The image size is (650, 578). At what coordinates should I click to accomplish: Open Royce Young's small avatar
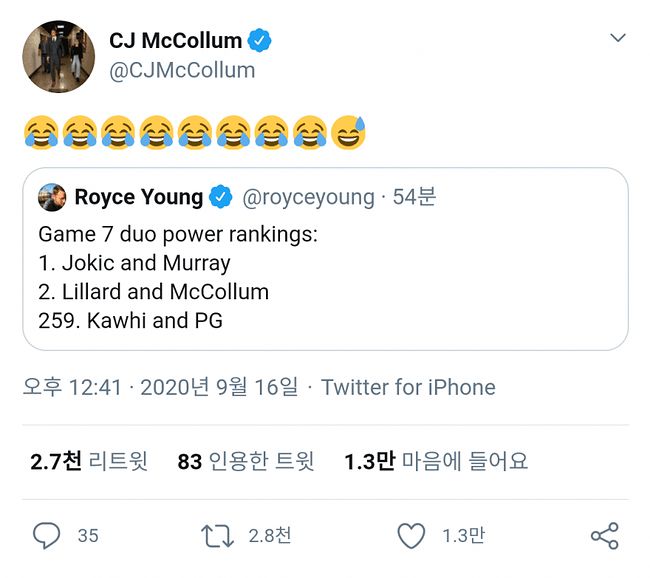tap(52, 197)
